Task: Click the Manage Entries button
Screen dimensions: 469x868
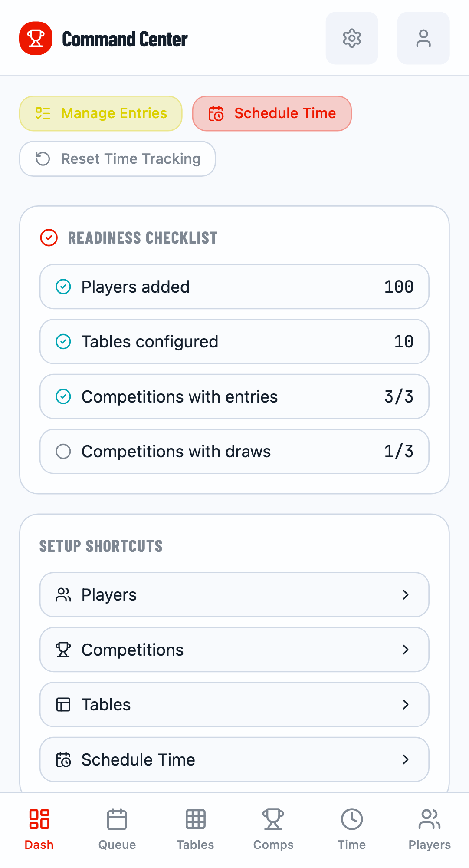Action: (101, 113)
